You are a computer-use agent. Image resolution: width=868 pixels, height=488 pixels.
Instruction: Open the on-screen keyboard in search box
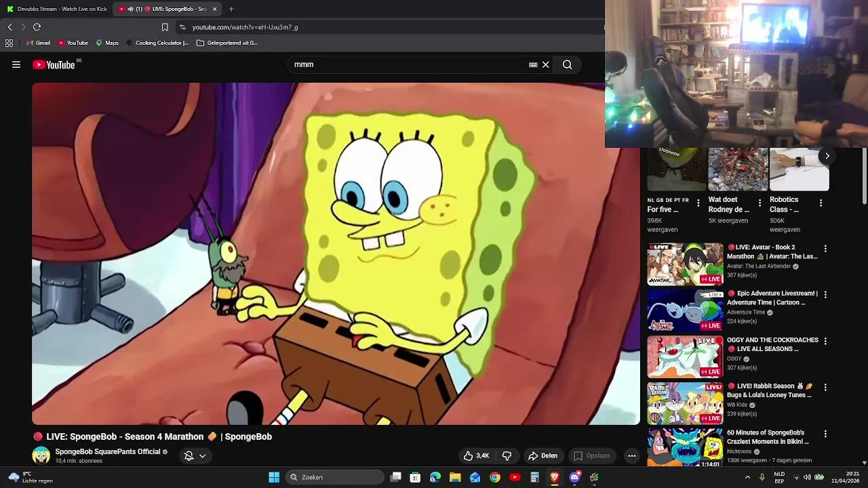tap(533, 65)
